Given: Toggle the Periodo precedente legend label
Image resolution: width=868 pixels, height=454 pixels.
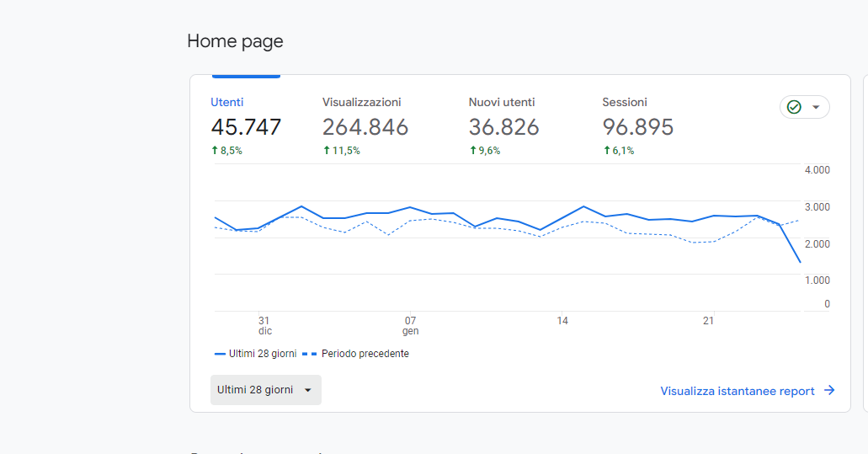Looking at the screenshot, I should tap(365, 354).
